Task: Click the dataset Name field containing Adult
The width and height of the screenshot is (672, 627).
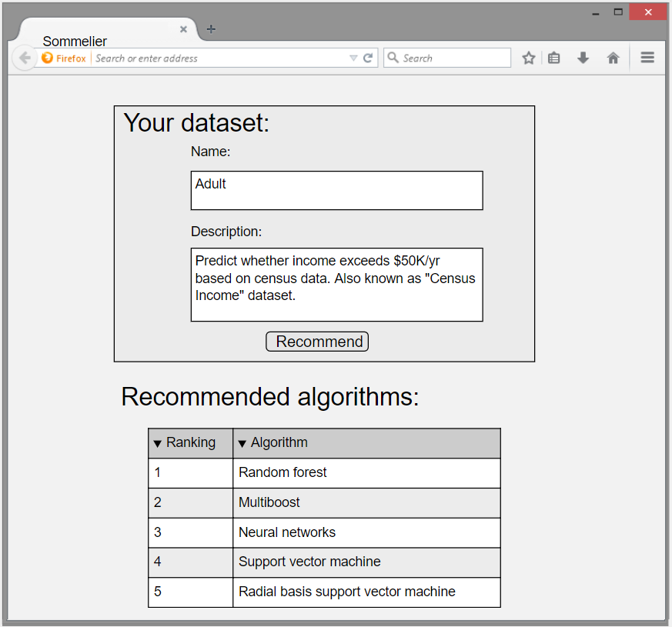Action: 337,191
